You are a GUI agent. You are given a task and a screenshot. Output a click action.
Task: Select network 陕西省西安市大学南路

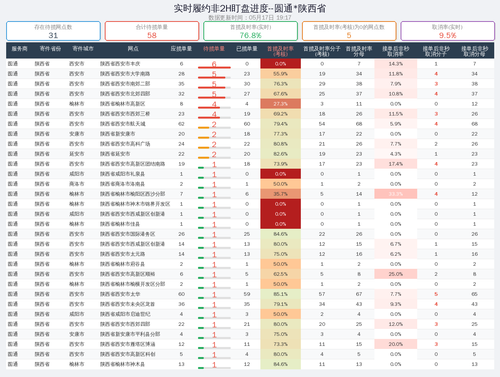click(125, 74)
